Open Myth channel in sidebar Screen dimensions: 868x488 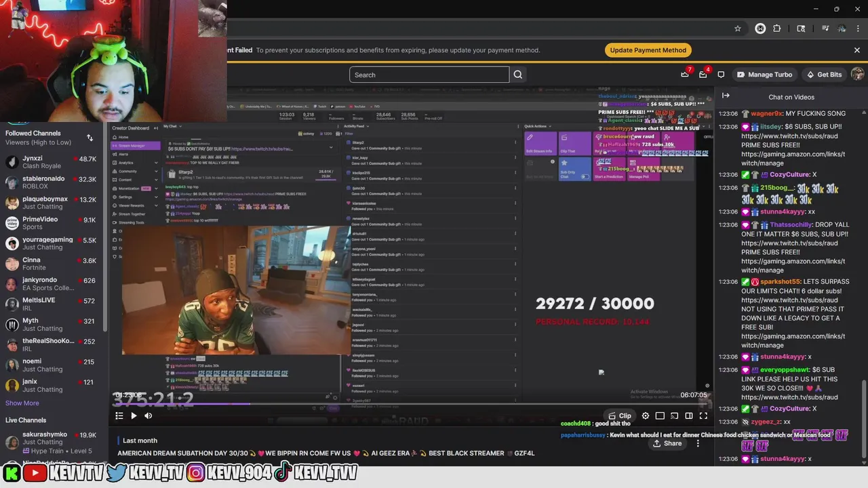(x=52, y=325)
